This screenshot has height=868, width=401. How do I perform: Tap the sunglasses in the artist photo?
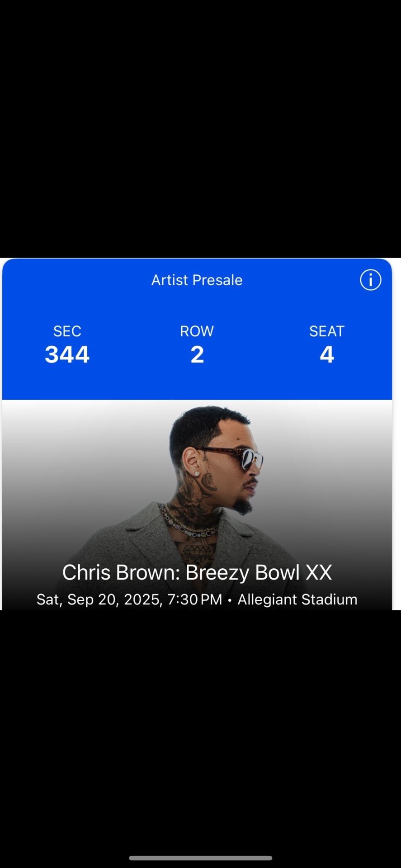pos(240,457)
